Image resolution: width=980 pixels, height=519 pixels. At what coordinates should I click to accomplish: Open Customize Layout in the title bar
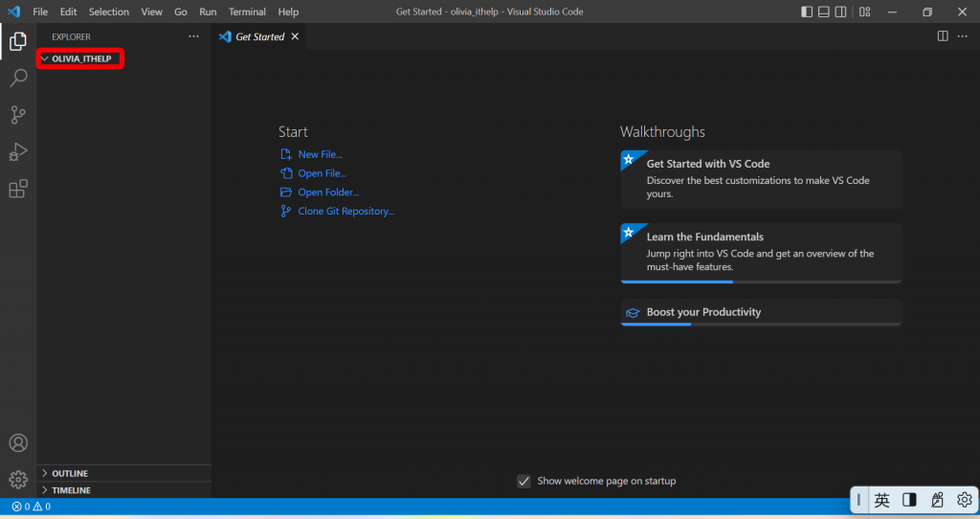[x=865, y=11]
